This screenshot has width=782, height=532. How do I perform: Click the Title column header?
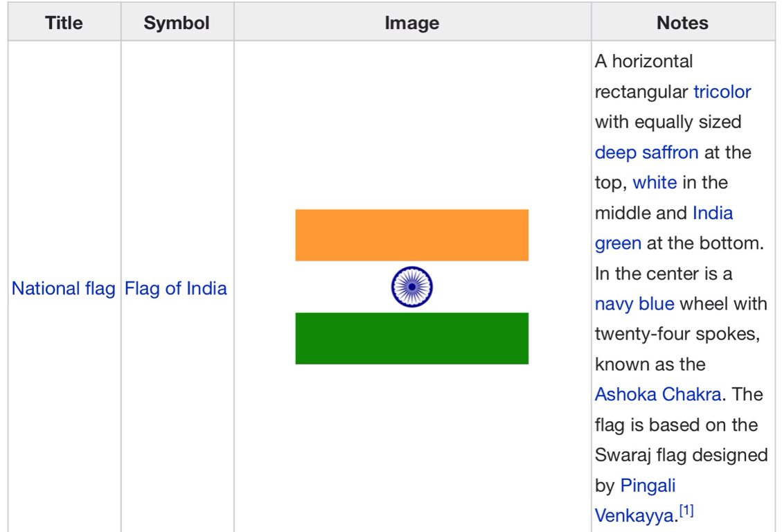coord(64,23)
